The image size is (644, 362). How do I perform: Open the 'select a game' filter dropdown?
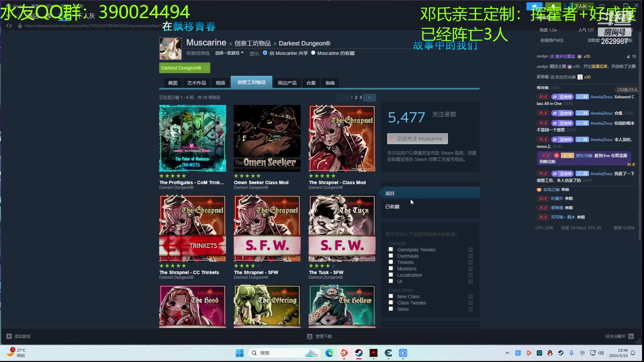[x=229, y=53]
